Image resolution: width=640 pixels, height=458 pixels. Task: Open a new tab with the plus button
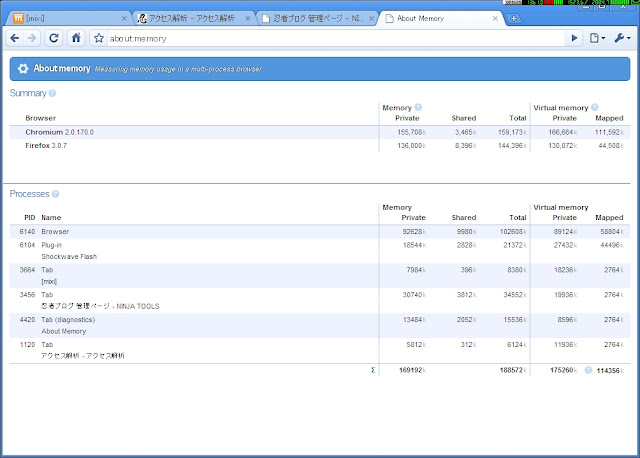pos(514,18)
